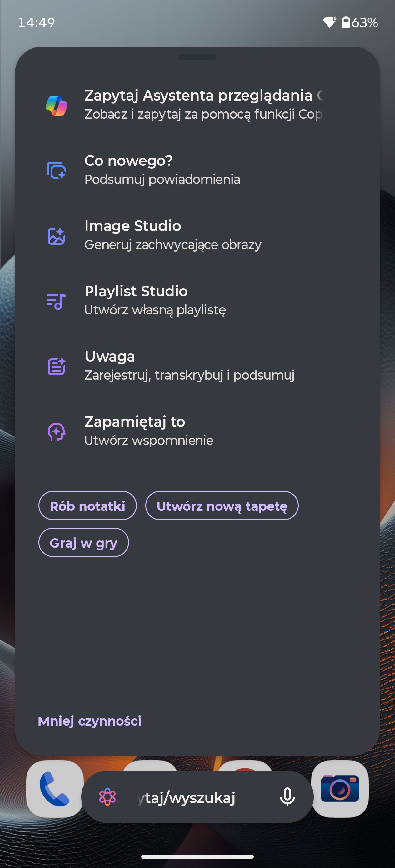
Task: Tap the Copilot colorful logo icon
Action: [x=56, y=105]
